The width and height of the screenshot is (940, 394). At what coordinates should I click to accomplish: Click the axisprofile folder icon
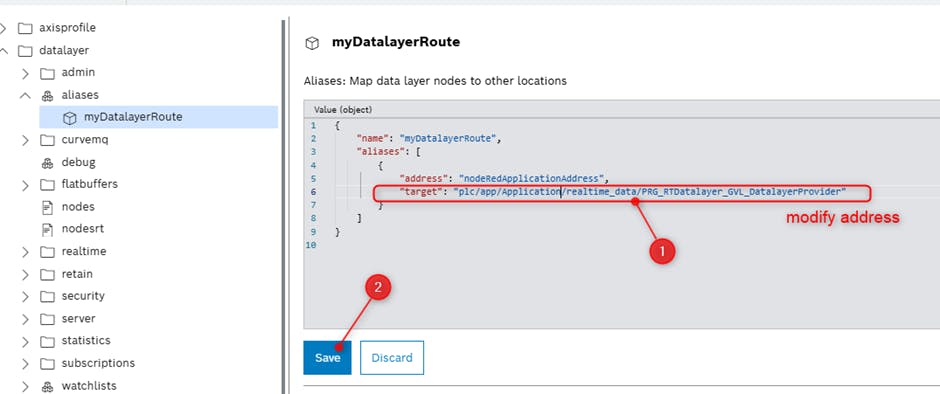pos(25,28)
